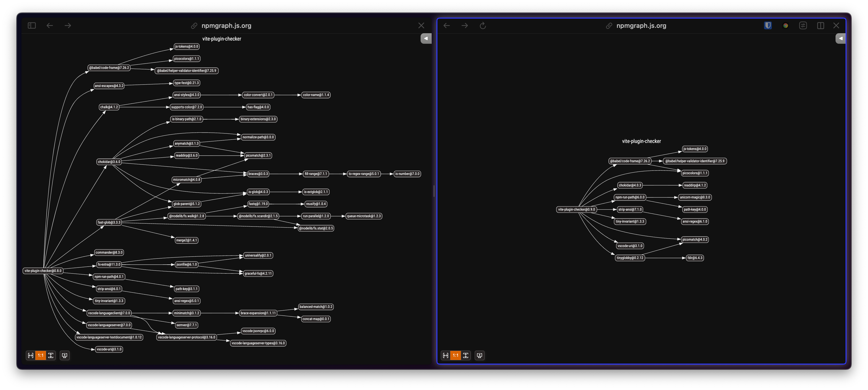Select the fit-to-width zoom icon in left panel
Image resolution: width=868 pixels, height=390 pixels.
(x=31, y=355)
